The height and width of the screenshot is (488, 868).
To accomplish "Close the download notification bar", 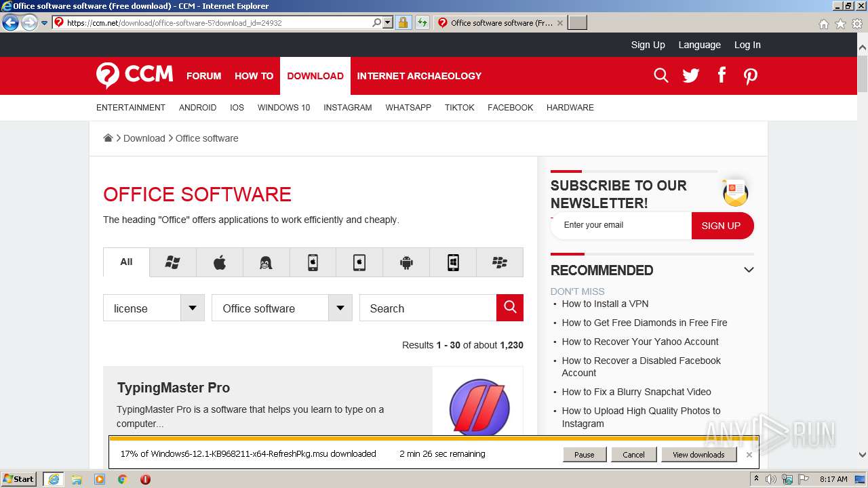I will (749, 454).
